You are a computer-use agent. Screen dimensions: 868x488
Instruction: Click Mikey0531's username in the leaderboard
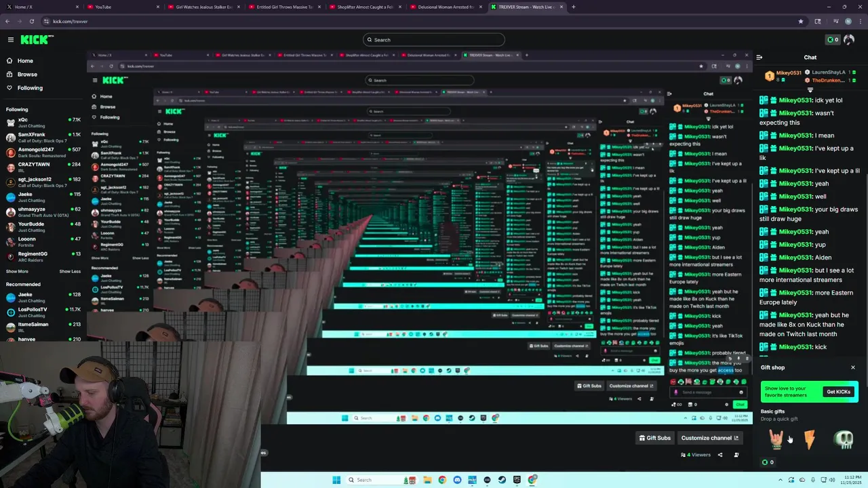click(789, 73)
